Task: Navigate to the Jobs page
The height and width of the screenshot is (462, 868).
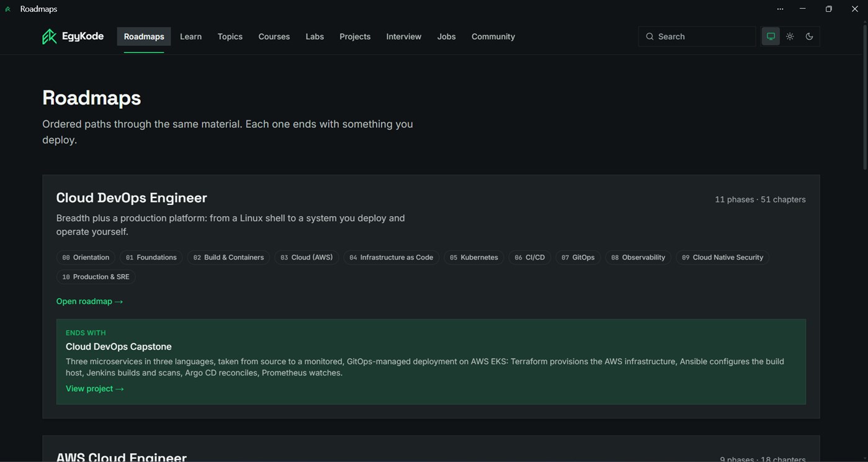Action: [x=446, y=37]
